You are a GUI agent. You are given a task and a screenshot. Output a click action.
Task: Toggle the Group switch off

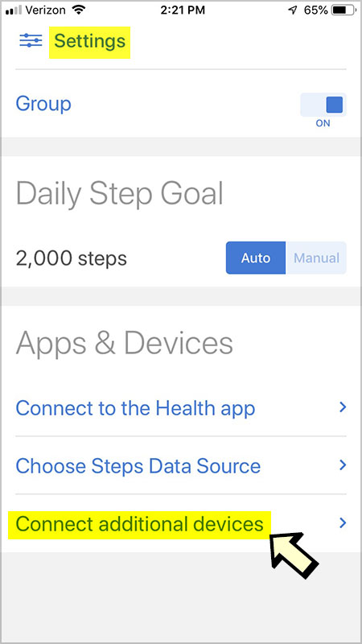point(323,105)
